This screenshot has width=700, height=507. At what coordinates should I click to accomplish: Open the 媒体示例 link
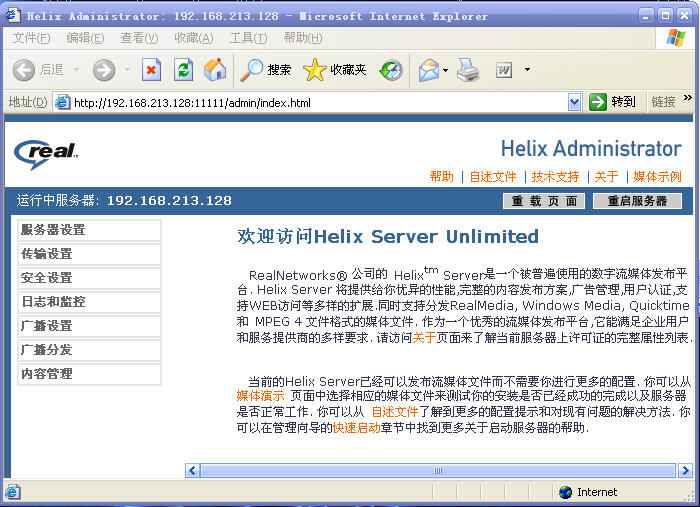pos(657,177)
